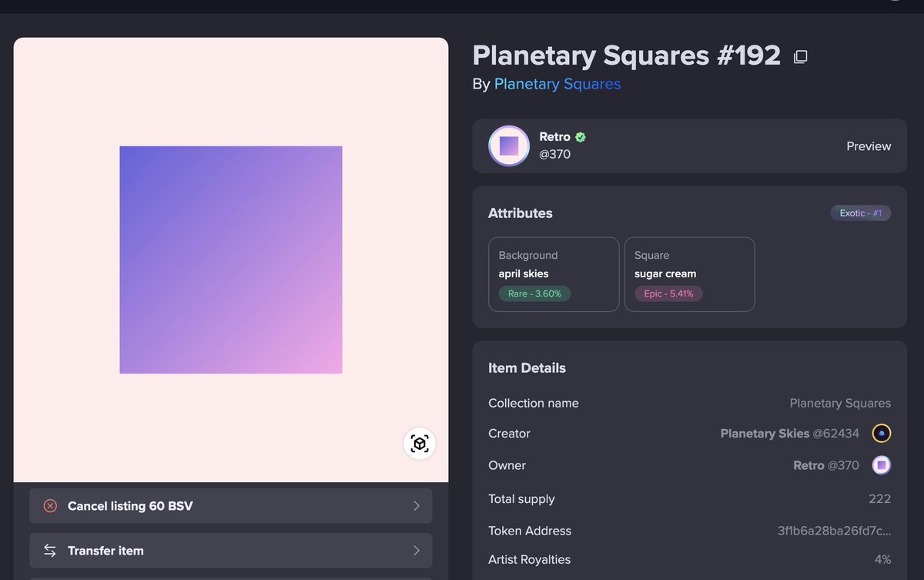The height and width of the screenshot is (580, 924).
Task: Click the Total supply label
Action: pos(521,499)
